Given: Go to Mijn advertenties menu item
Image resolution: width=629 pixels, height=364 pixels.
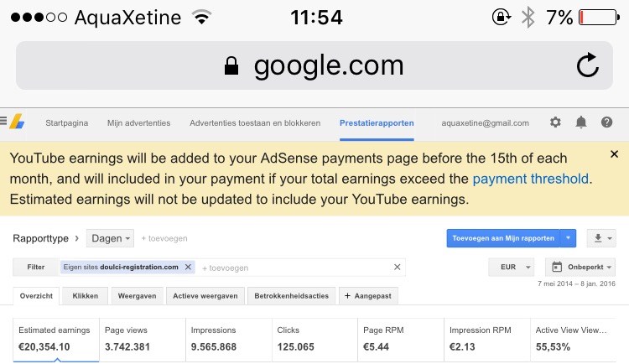Looking at the screenshot, I should [x=138, y=123].
